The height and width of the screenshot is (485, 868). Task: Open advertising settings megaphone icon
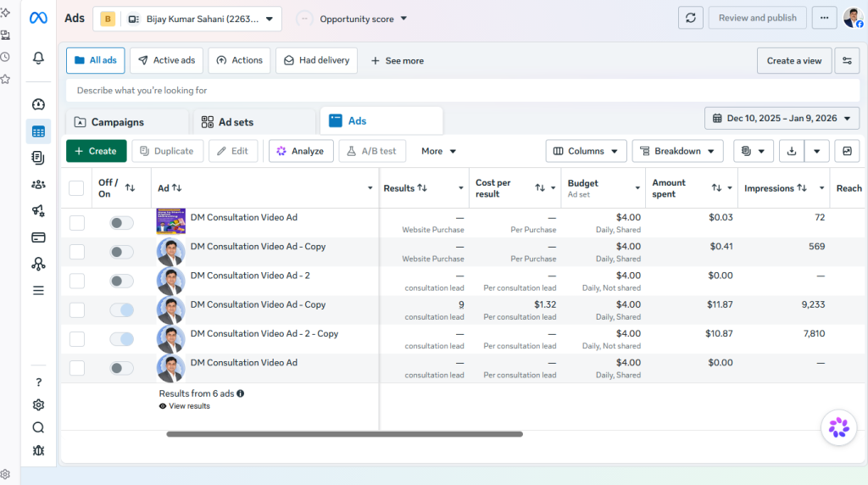38,210
